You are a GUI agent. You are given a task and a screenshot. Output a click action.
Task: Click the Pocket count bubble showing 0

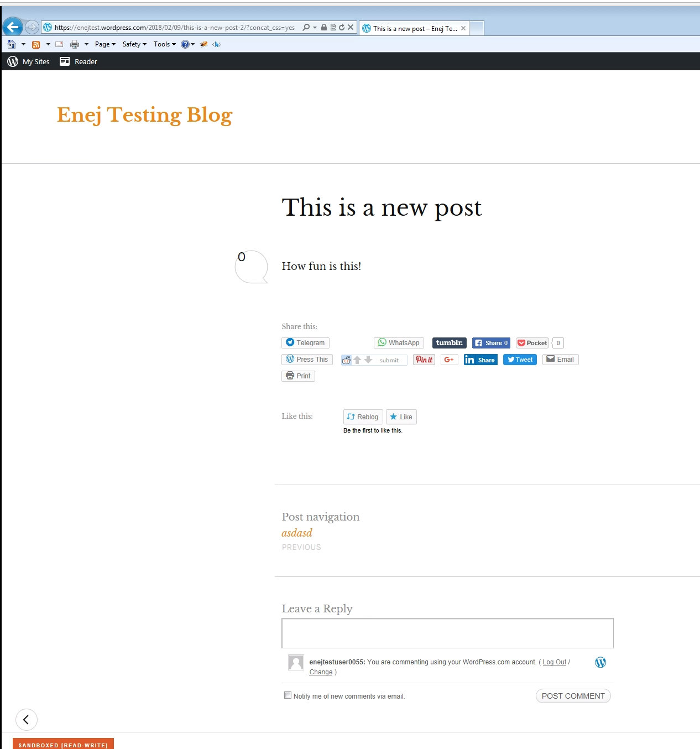(558, 343)
